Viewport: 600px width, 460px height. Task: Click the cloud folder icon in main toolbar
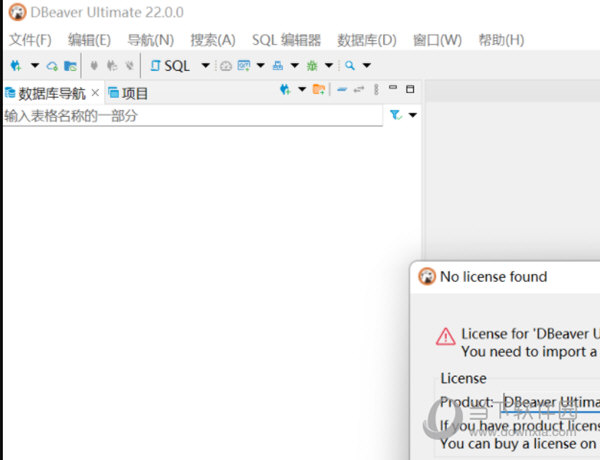70,66
